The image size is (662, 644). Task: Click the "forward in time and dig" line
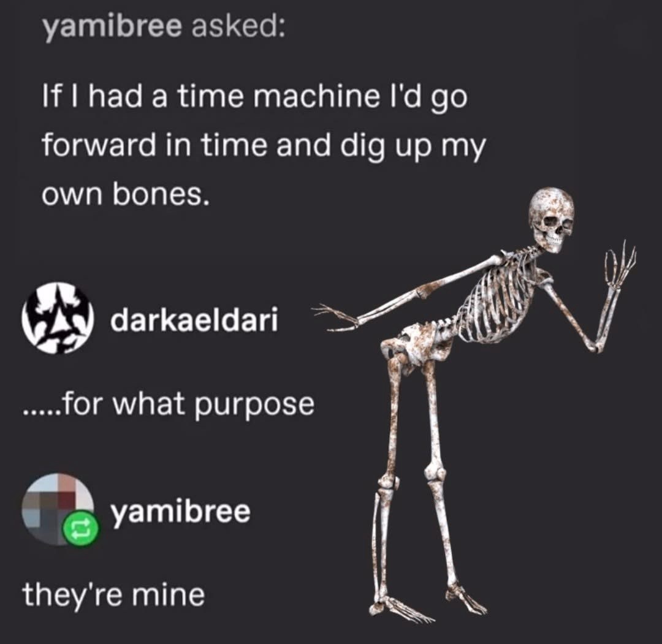point(264,146)
